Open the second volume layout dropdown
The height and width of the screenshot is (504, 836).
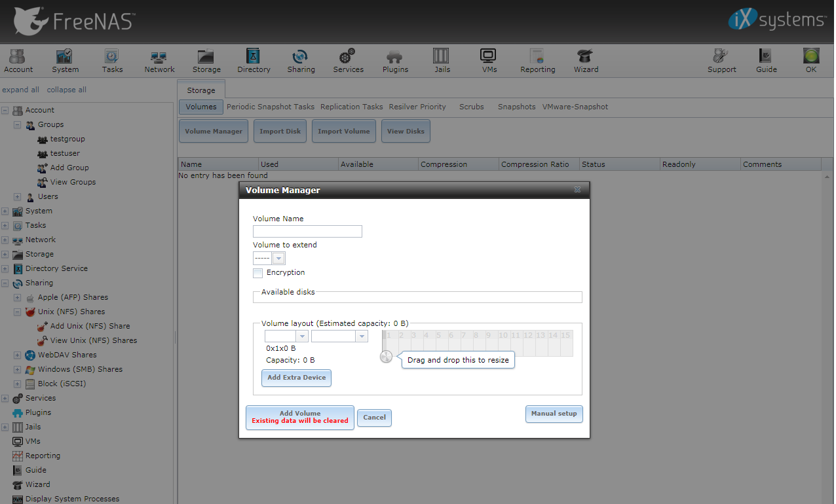362,336
